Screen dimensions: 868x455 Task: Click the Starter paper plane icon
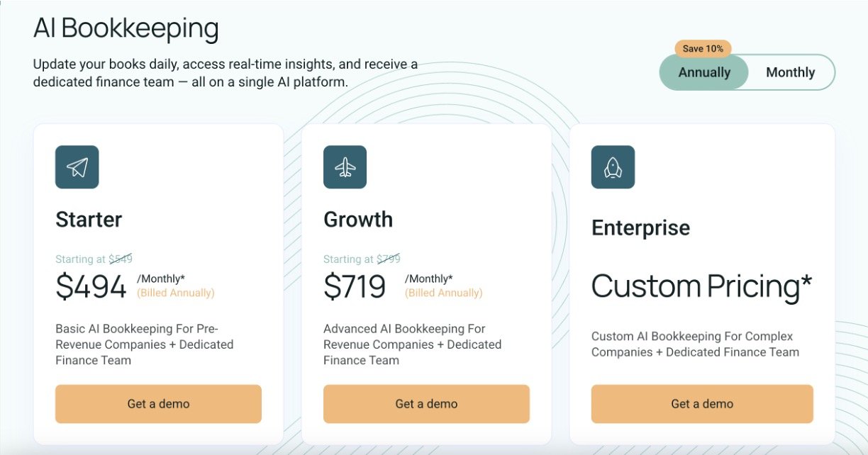(x=77, y=167)
